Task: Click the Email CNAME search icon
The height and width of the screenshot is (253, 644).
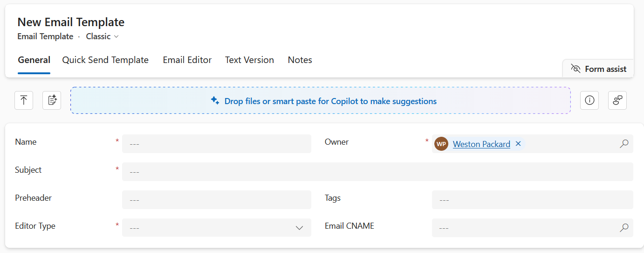Action: point(624,228)
